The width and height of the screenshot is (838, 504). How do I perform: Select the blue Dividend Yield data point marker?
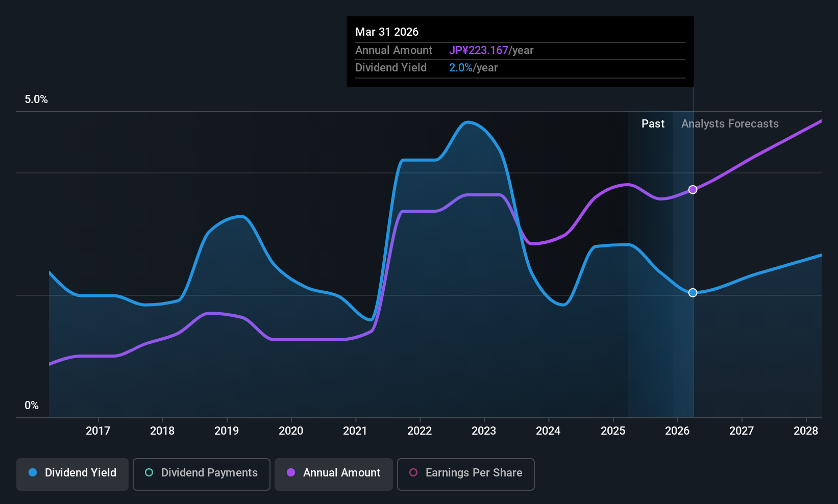693,292
